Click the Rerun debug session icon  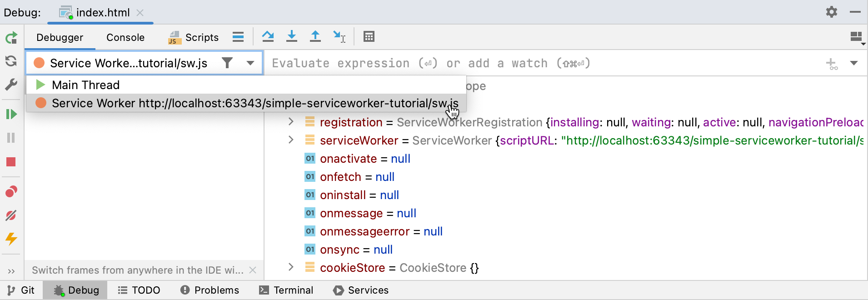tap(11, 38)
